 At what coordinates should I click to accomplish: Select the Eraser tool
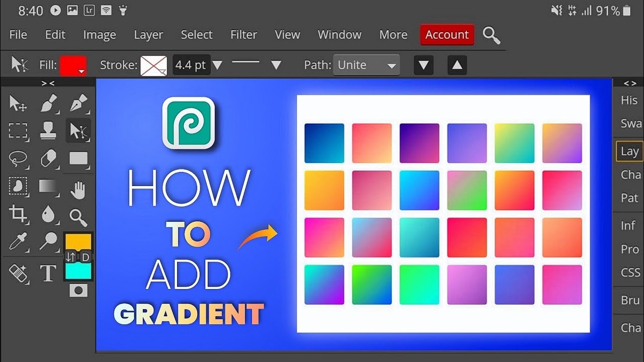48,159
